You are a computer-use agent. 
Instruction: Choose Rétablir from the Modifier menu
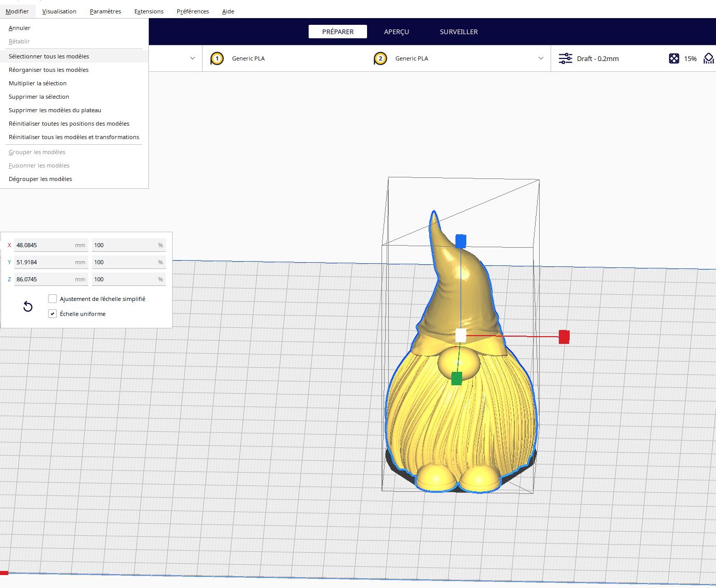coord(74,41)
